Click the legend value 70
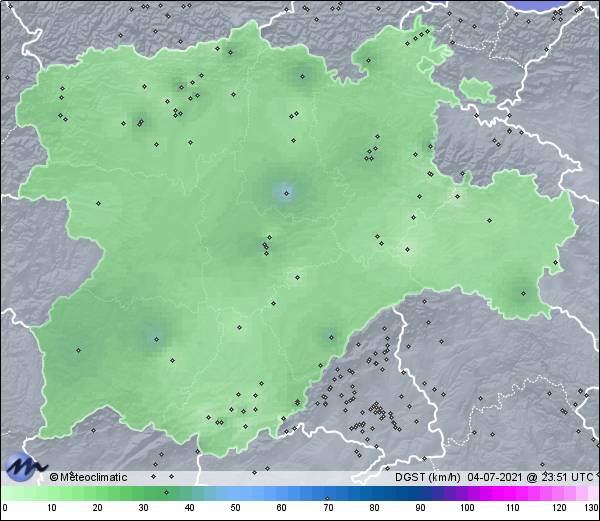 click(x=328, y=508)
